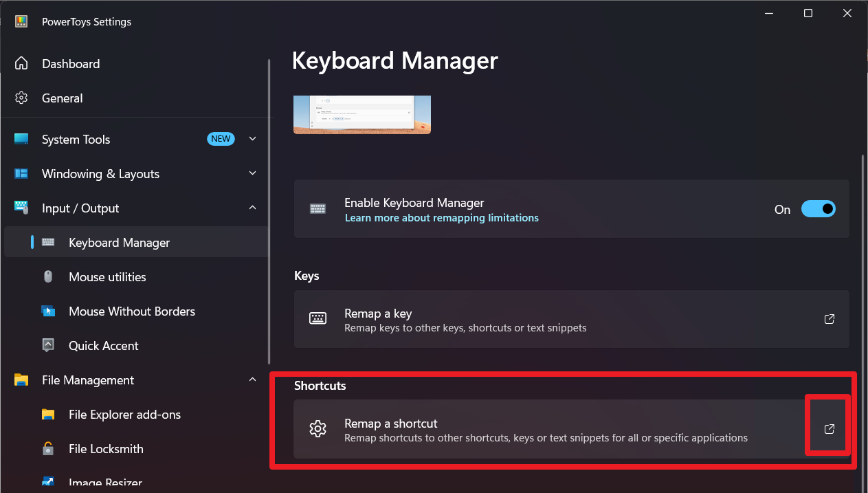Click the Mouse utilities icon
This screenshot has width=868, height=493.
coord(48,276)
